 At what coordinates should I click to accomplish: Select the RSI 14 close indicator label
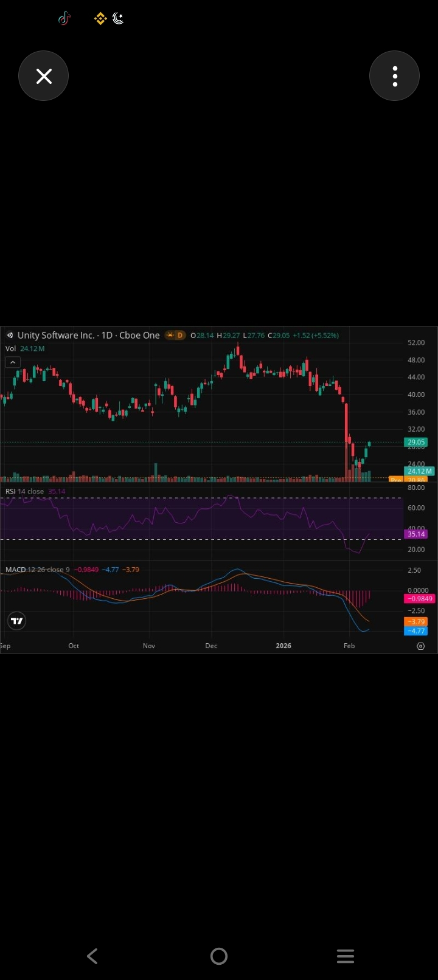tap(24, 491)
